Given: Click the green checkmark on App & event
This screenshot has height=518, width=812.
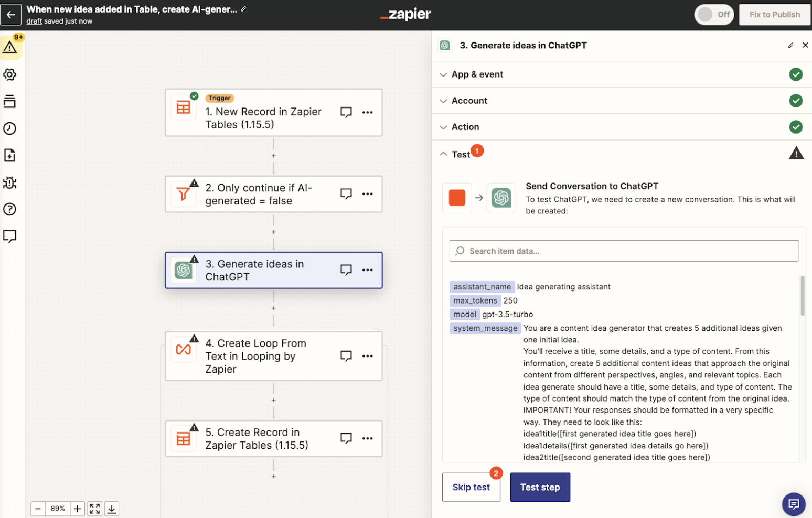Looking at the screenshot, I should (796, 74).
